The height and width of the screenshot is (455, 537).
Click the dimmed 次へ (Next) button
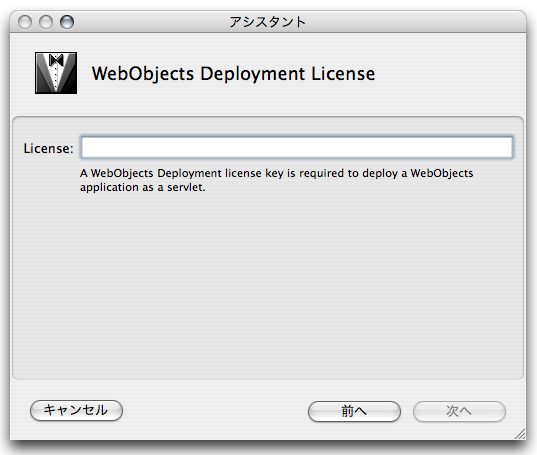(x=459, y=411)
